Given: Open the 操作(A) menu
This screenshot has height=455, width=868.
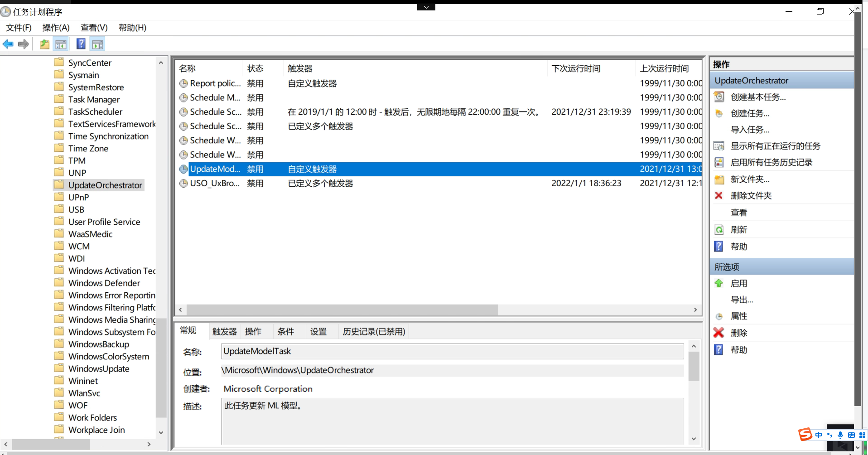Looking at the screenshot, I should 56,28.
